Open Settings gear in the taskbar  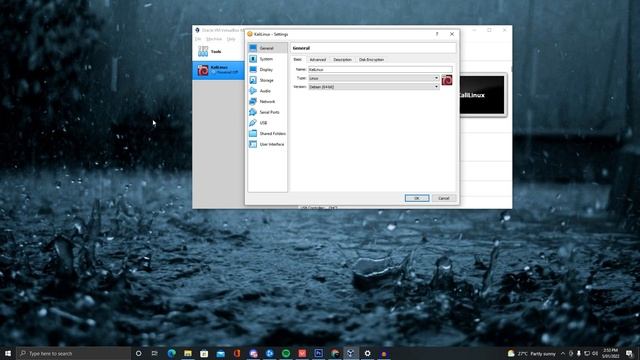(367, 353)
